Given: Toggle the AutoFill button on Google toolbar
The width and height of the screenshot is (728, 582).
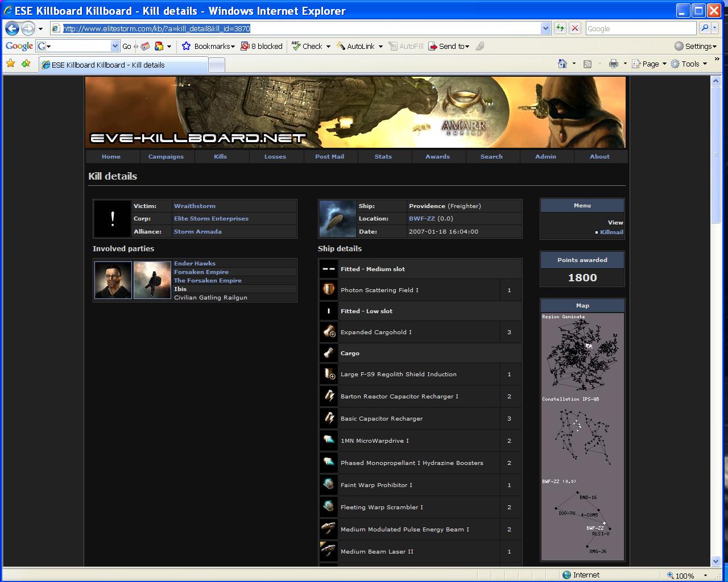Looking at the screenshot, I should point(407,46).
